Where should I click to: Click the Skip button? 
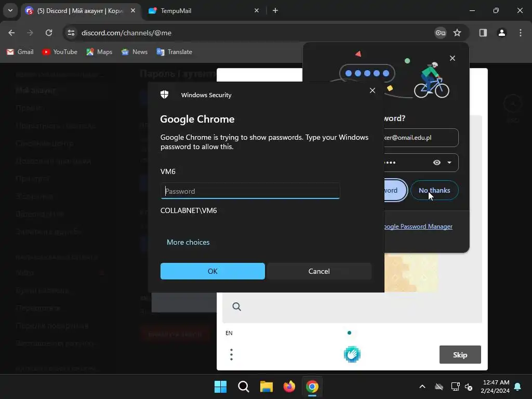[x=460, y=354]
